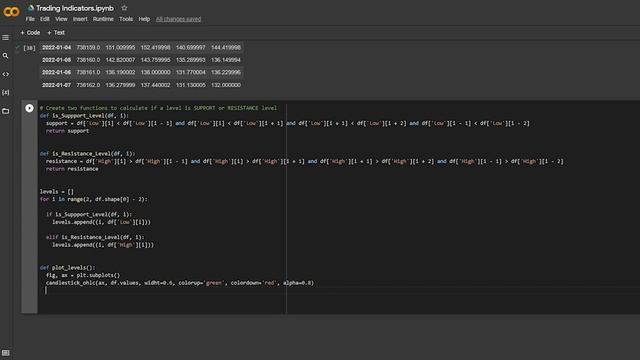Click the value 144.419998 in output table

click(226, 47)
